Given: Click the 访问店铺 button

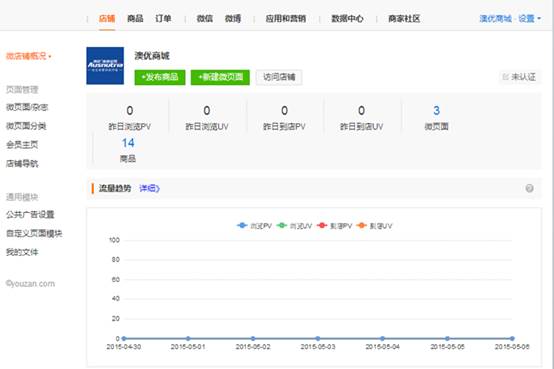Looking at the screenshot, I should coord(279,77).
